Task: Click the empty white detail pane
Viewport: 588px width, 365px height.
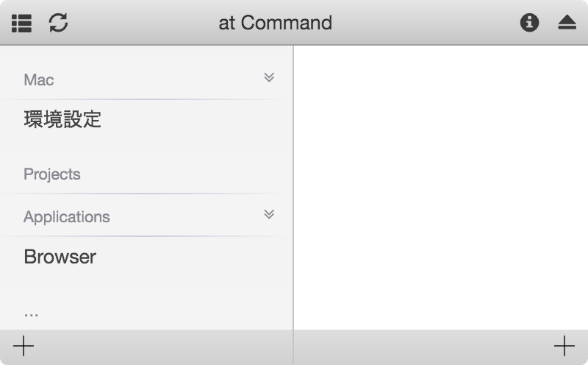Action: 441,188
